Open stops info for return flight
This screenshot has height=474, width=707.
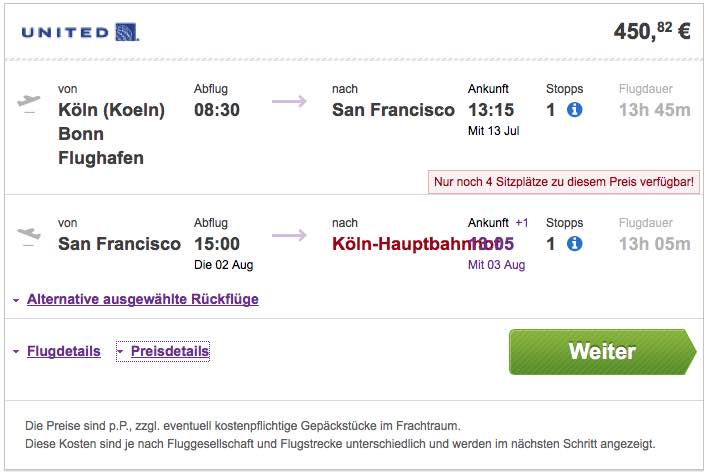[x=575, y=243]
